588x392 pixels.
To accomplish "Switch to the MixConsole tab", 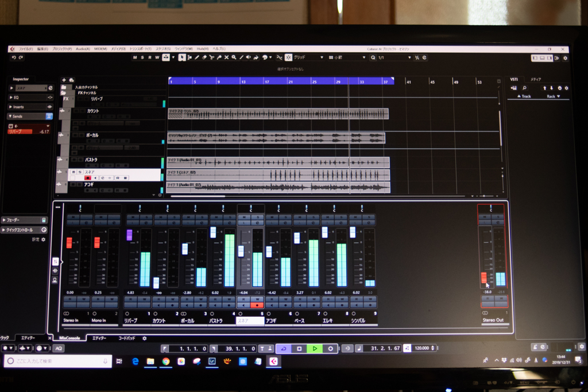I will click(x=69, y=338).
